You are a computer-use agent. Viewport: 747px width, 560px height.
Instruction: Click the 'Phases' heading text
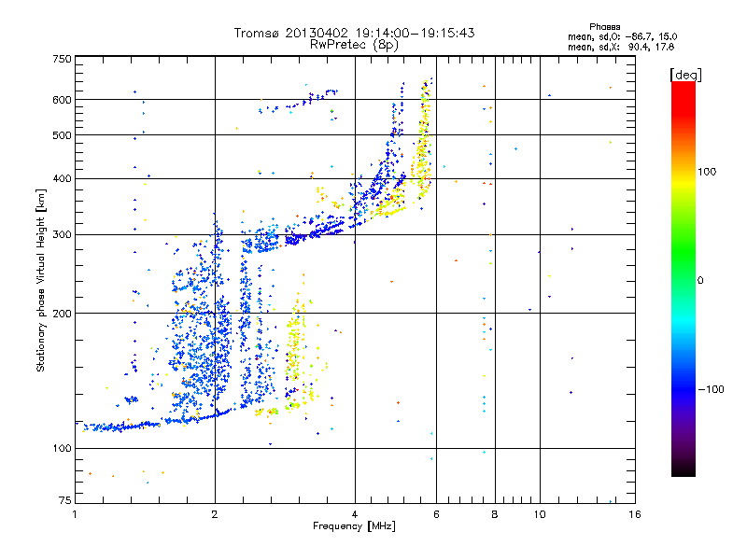604,27
